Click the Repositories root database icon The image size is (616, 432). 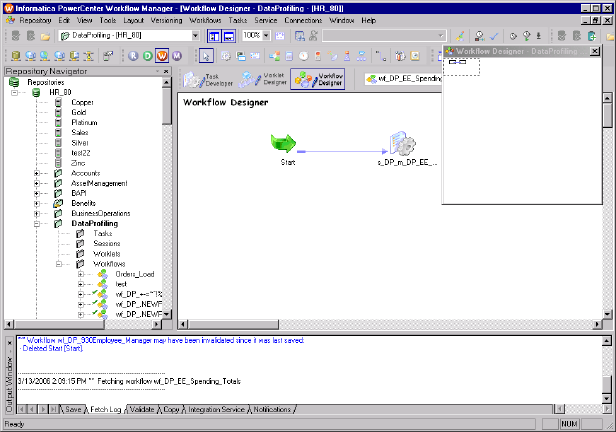[x=14, y=82]
